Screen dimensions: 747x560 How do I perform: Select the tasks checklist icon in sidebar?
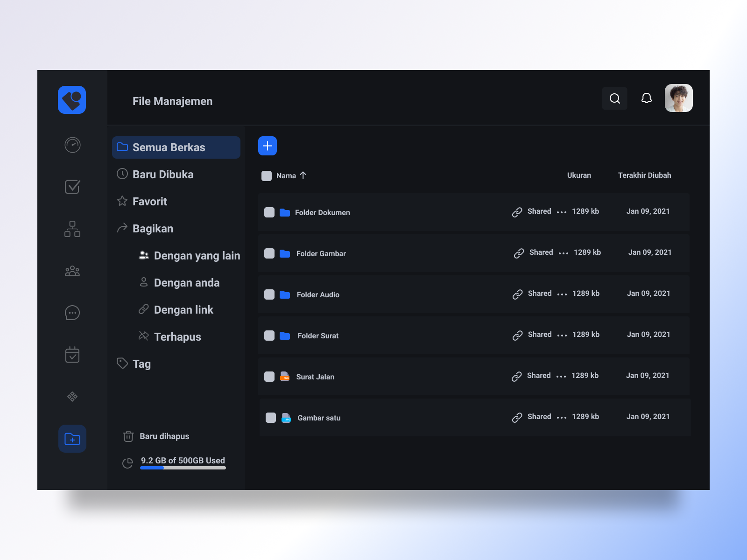(x=72, y=187)
